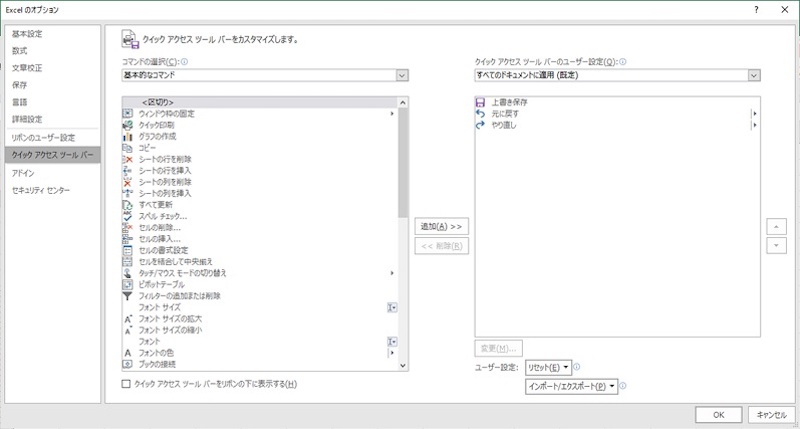The height and width of the screenshot is (429, 800).
Task: Select the Workbook Connections (ブックの接続) icon
Action: click(x=128, y=364)
